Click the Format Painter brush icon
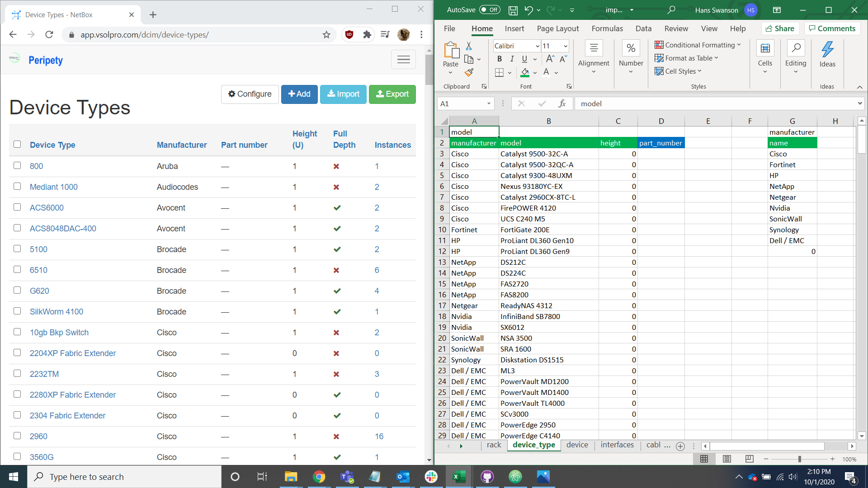868x488 pixels. 469,72
